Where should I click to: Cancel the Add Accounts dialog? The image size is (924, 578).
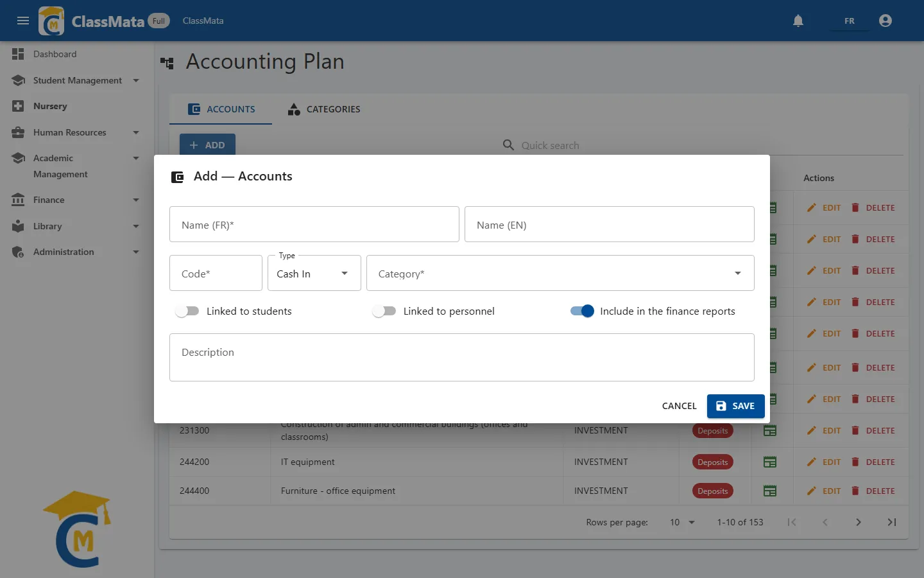679,406
